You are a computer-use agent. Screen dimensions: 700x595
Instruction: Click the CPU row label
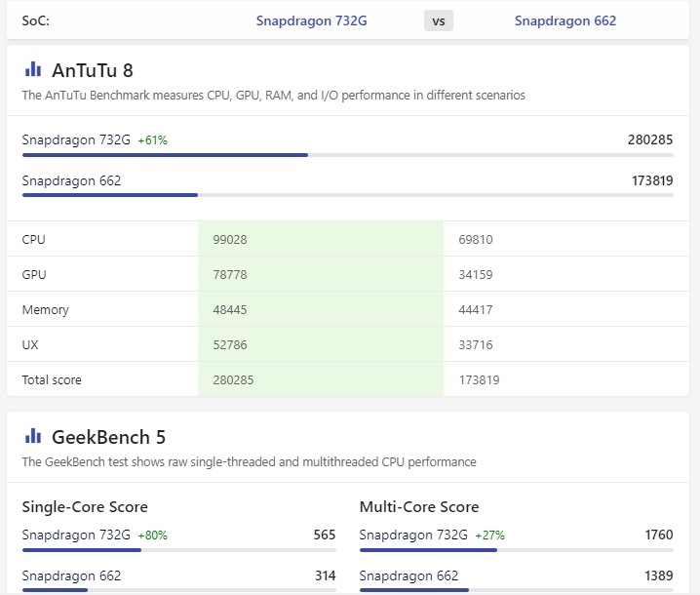point(33,239)
